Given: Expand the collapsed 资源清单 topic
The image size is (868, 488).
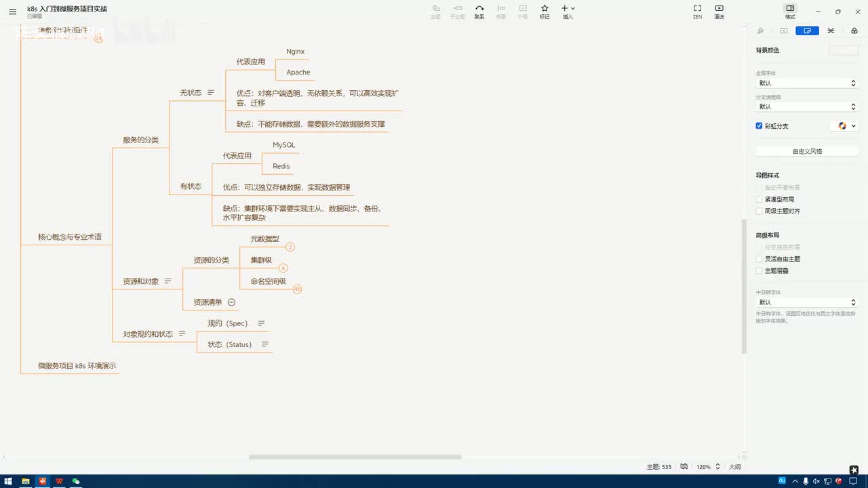Looking at the screenshot, I should (231, 302).
